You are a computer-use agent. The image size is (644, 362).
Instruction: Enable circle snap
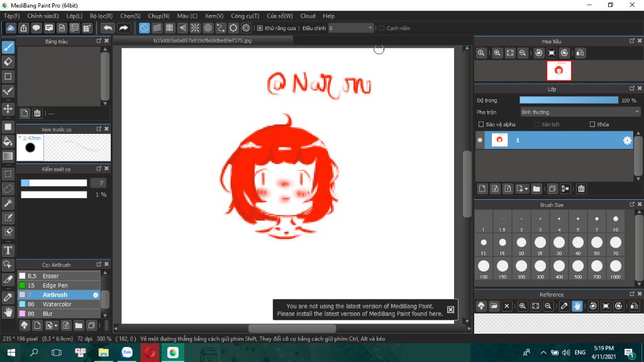point(208,28)
